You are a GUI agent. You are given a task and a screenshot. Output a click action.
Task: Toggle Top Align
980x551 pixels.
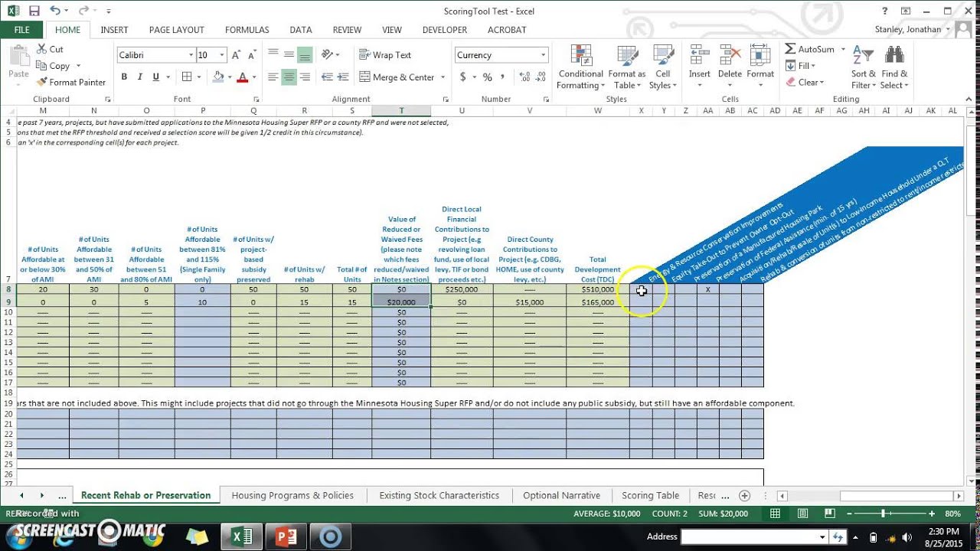[273, 54]
